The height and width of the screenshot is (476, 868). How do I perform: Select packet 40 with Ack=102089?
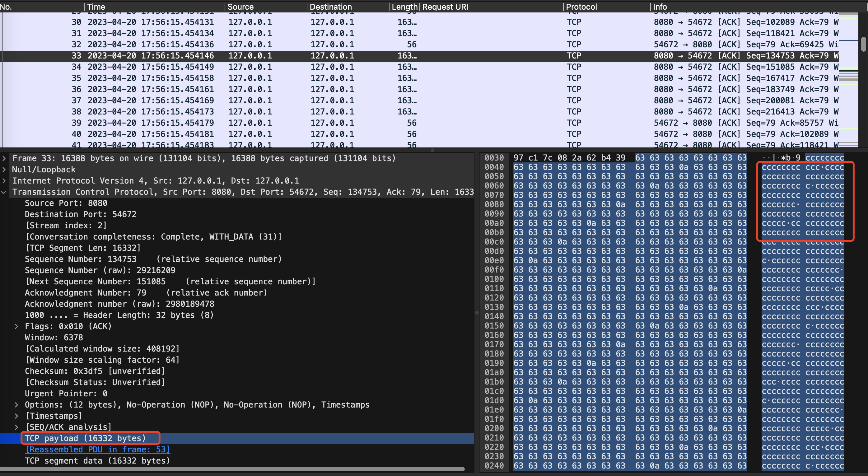[x=419, y=134]
